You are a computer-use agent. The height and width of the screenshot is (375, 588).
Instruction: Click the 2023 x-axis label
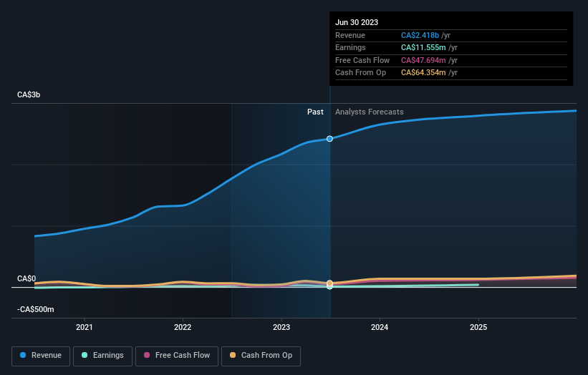(x=281, y=327)
